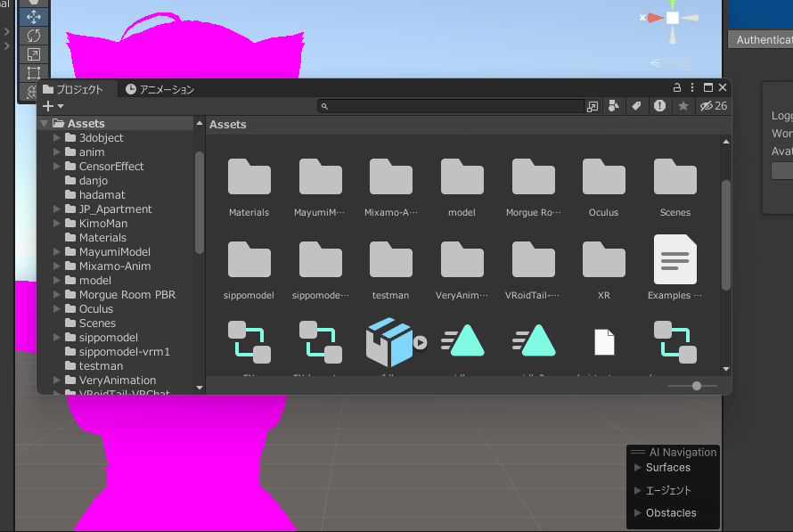Select the Move tool in scene toolbar
793x532 pixels.
[34, 16]
